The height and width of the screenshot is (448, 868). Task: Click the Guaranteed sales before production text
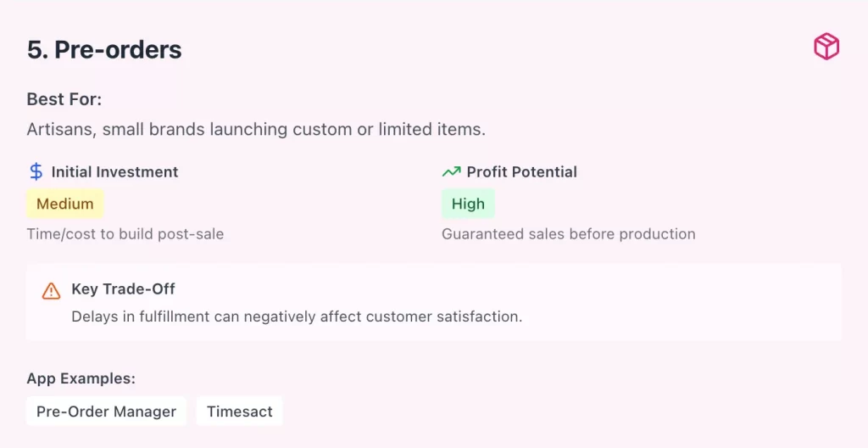(x=568, y=233)
